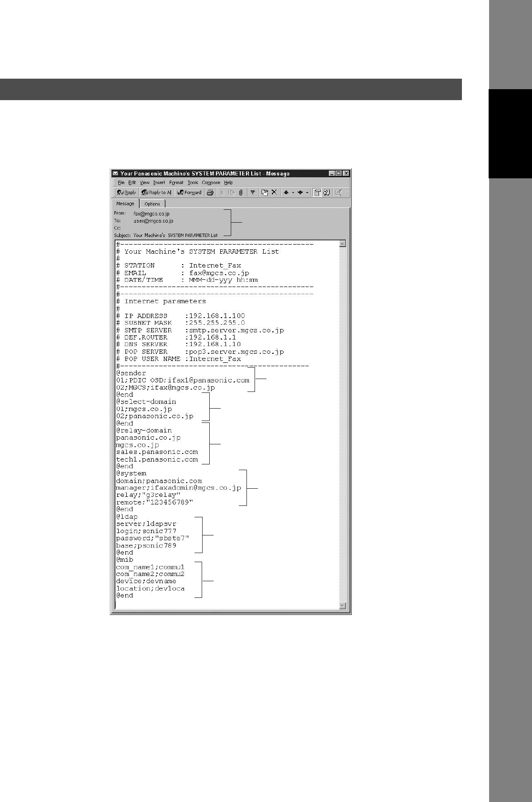Screen dimensions: 532x802
Task: Click the Reply to All button
Action: click(156, 193)
